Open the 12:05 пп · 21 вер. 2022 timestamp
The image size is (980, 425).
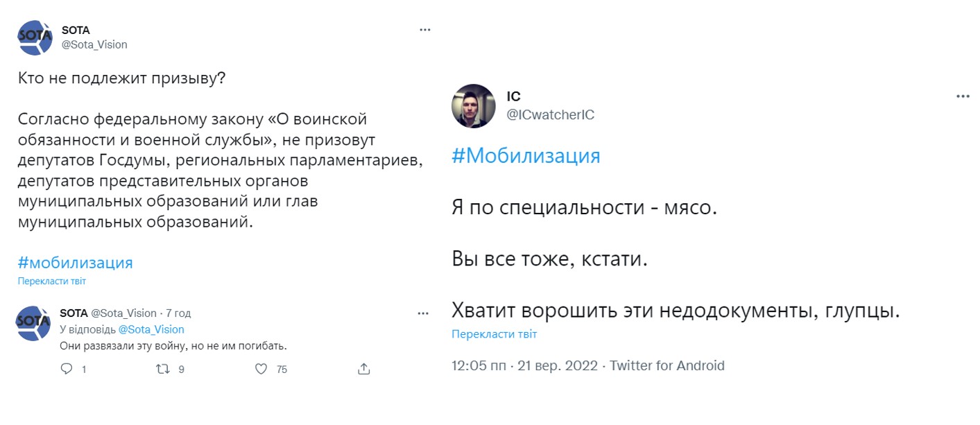click(x=524, y=365)
